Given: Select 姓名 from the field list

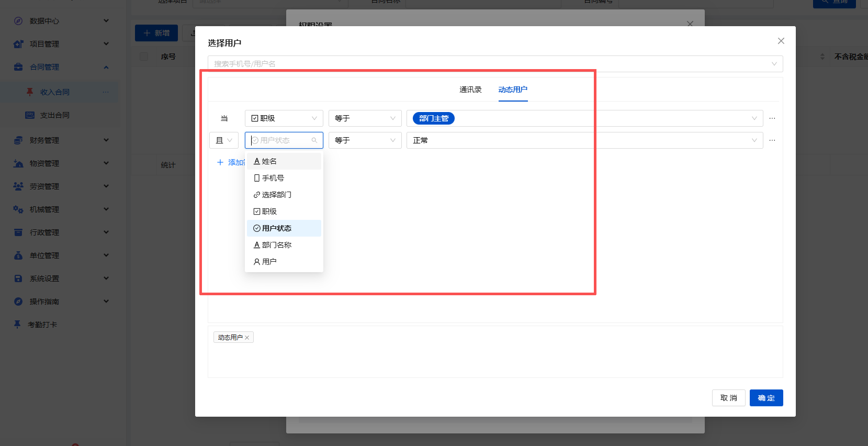Looking at the screenshot, I should click(x=284, y=161).
